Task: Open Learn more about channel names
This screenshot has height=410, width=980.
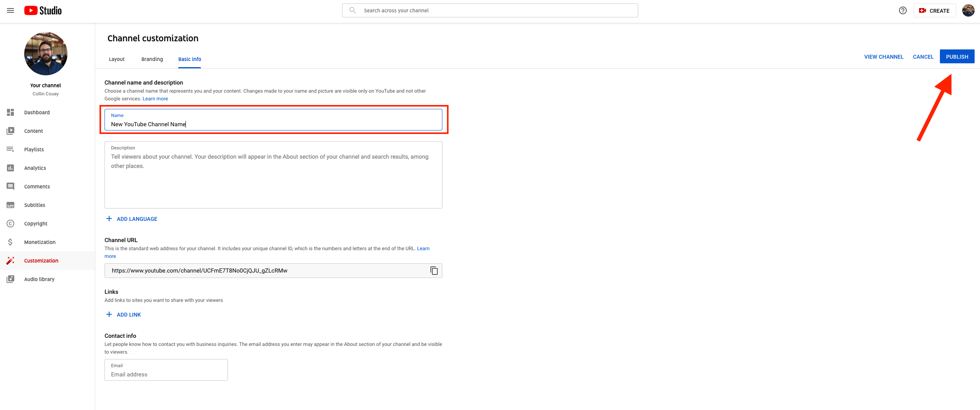Action: tap(155, 98)
